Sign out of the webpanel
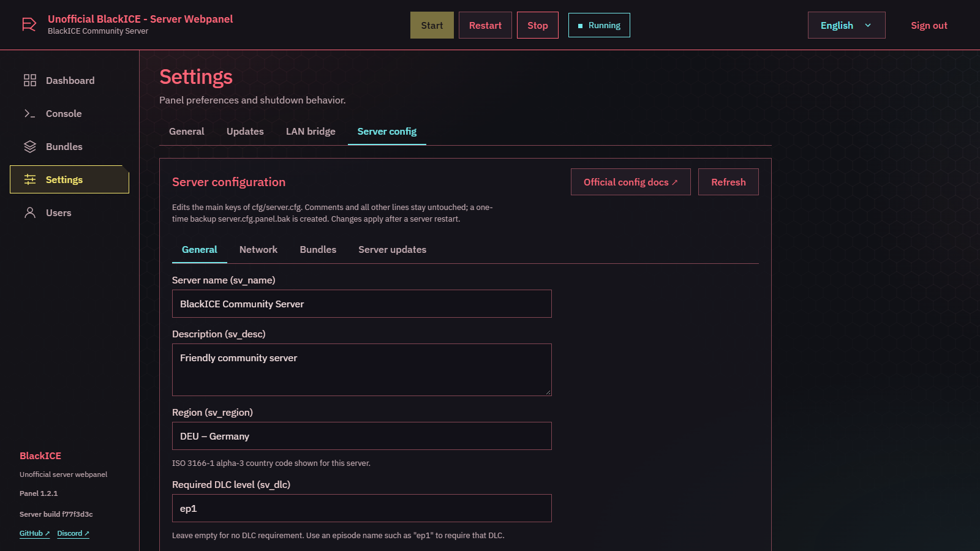Image resolution: width=980 pixels, height=551 pixels. coord(929,25)
